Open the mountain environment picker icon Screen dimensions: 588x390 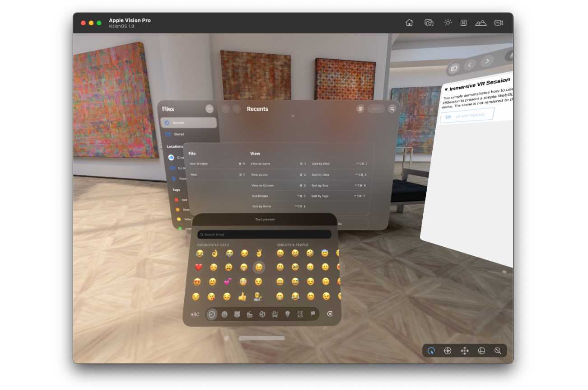[481, 23]
